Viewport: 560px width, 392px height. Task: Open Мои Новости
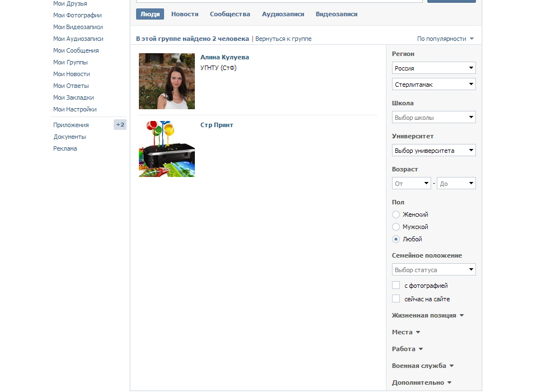coord(72,74)
